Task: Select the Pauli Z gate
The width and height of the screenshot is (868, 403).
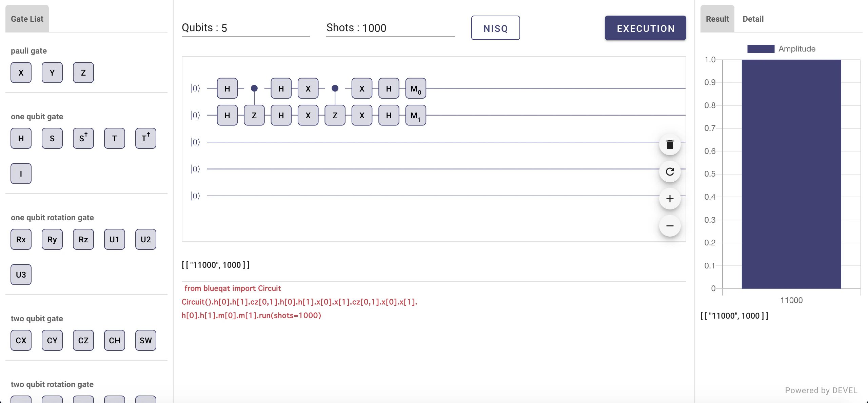Action: click(x=83, y=73)
